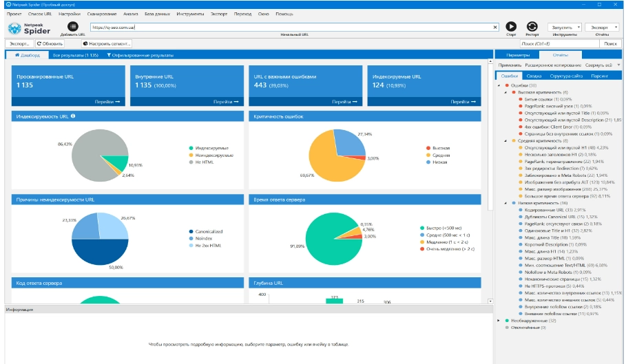Open the Экспорт reports dropdown at top right

click(x=601, y=27)
